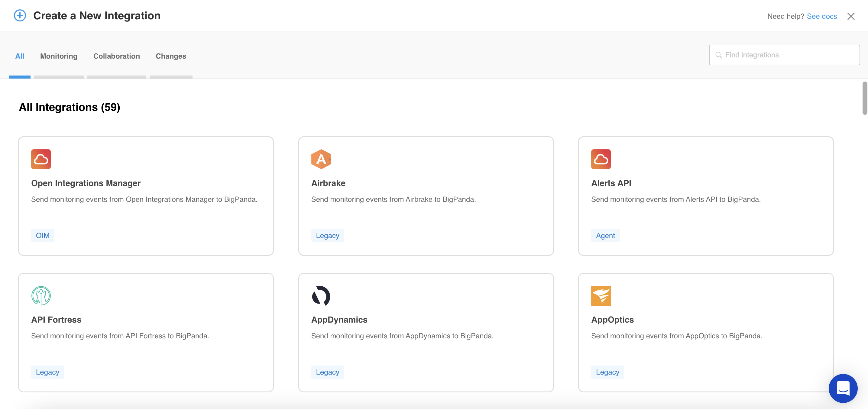Switch to the Monitoring tab
This screenshot has width=868, height=409.
(59, 56)
